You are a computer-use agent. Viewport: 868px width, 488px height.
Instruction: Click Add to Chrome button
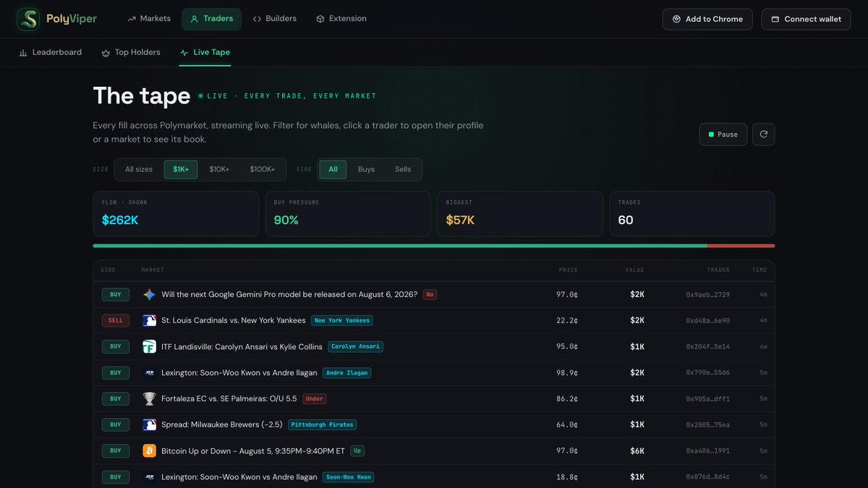point(707,19)
